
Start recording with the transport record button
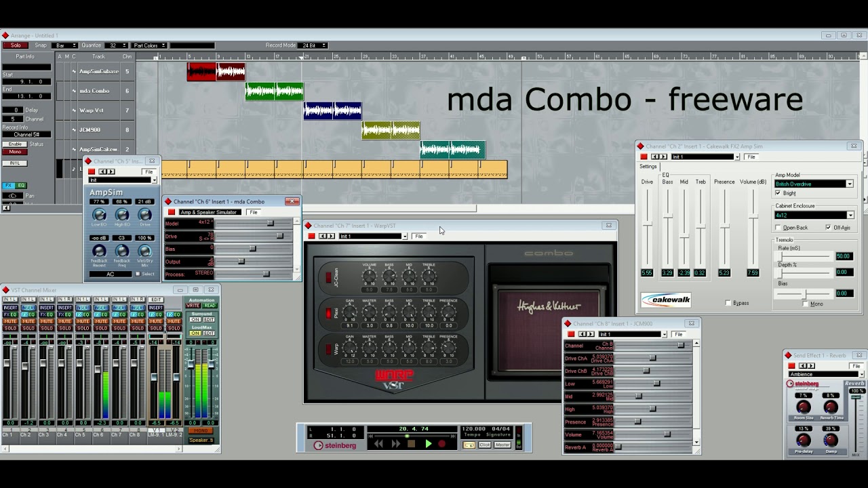pyautogui.click(x=441, y=444)
